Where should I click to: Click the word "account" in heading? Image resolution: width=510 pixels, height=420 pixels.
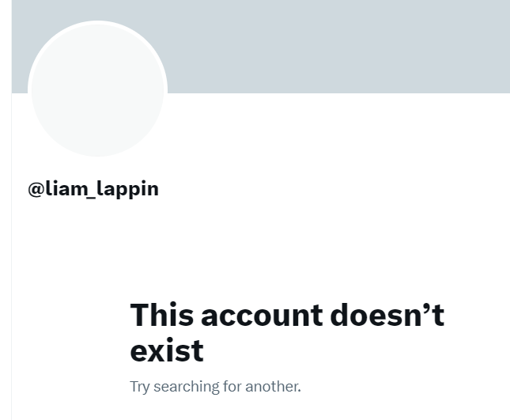[x=262, y=316]
